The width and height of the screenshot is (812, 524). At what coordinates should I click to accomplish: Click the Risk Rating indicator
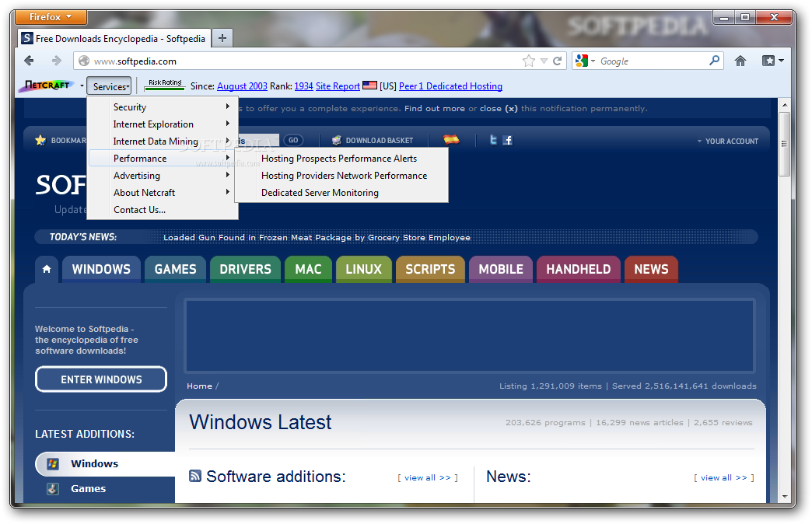(x=165, y=86)
